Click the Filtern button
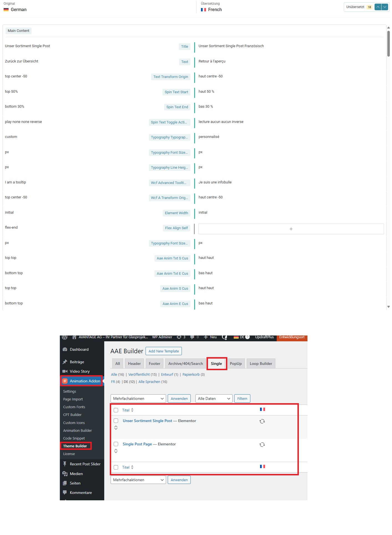 [242, 398]
